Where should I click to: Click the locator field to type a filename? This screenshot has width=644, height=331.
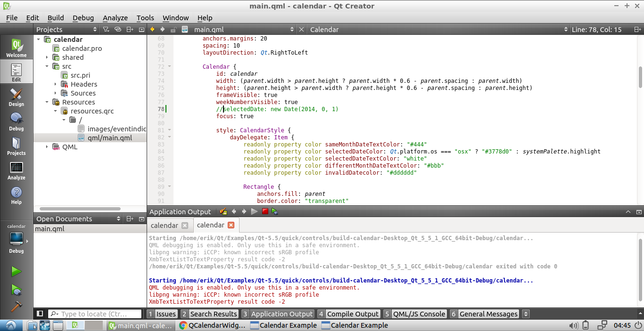pyautogui.click(x=94, y=314)
